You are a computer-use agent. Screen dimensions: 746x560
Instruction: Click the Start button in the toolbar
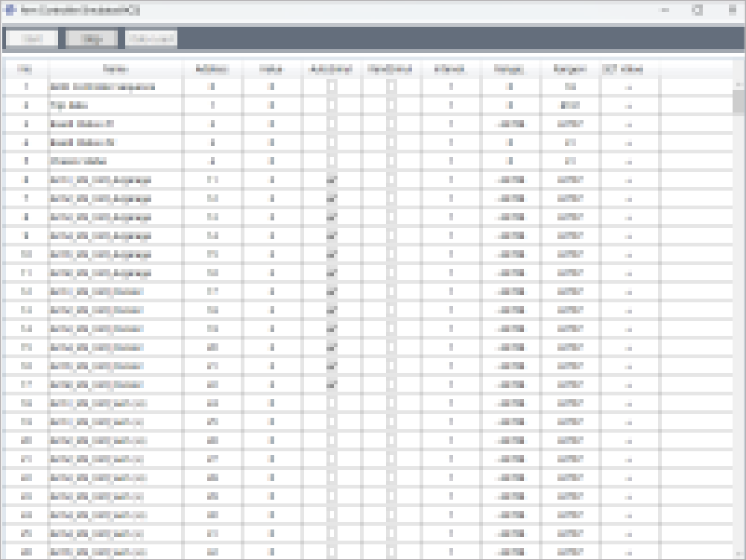pos(31,39)
